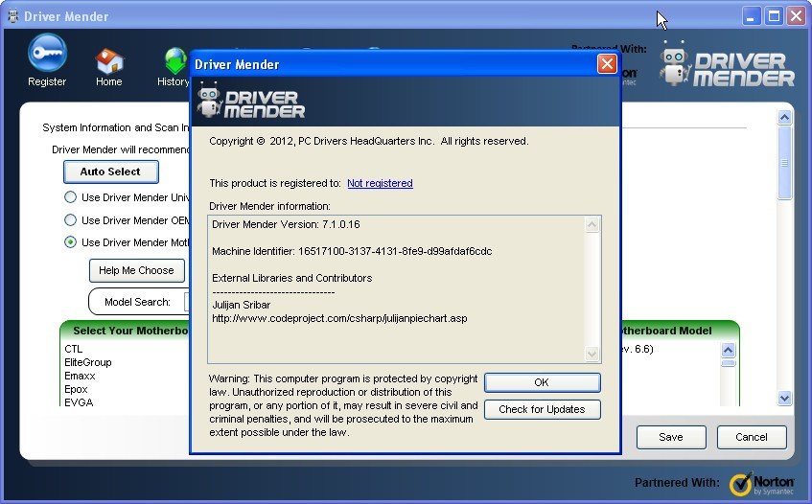Open the History globe icon
This screenshot has width=812, height=504.
click(x=175, y=60)
